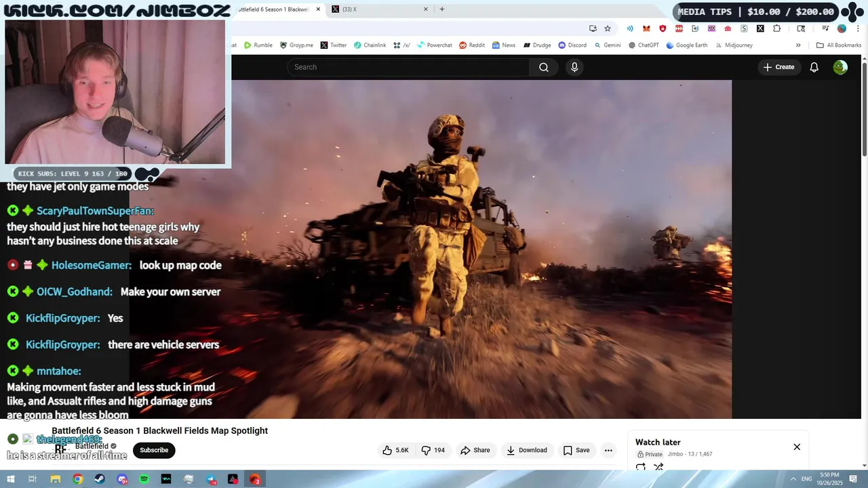Viewport: 868px width, 488px height.
Task: Click the Save button
Action: click(576, 450)
